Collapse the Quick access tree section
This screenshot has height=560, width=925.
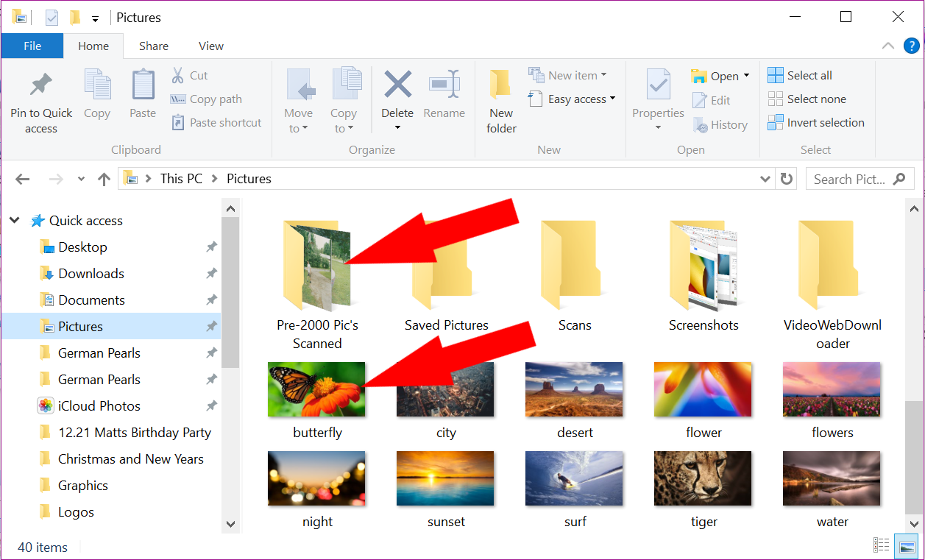14,220
